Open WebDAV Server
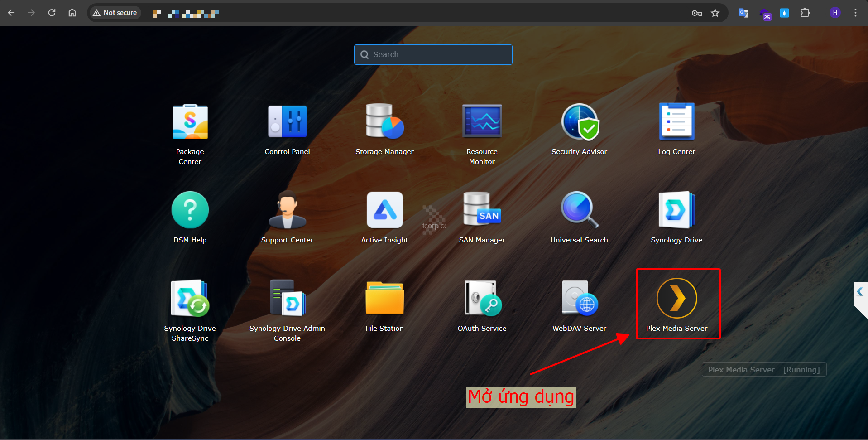This screenshot has width=868, height=440. tap(579, 299)
